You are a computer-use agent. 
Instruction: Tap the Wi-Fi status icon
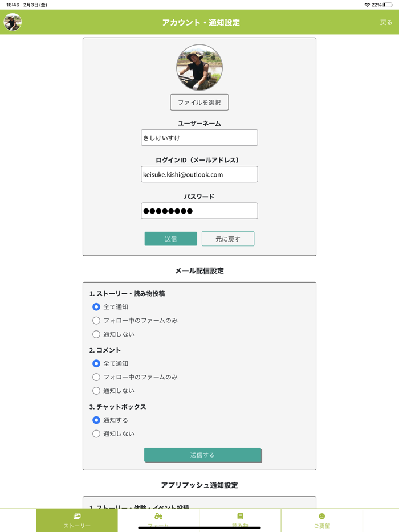pos(367,5)
